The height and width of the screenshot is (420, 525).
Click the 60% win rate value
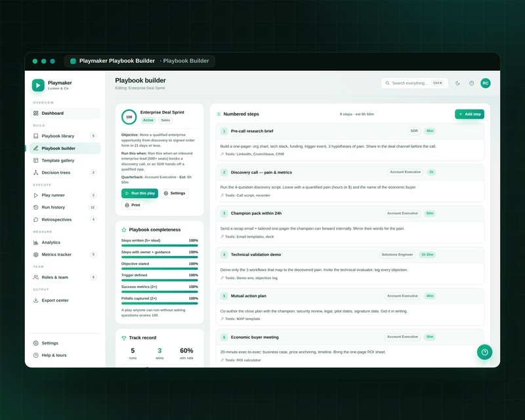pos(186,350)
